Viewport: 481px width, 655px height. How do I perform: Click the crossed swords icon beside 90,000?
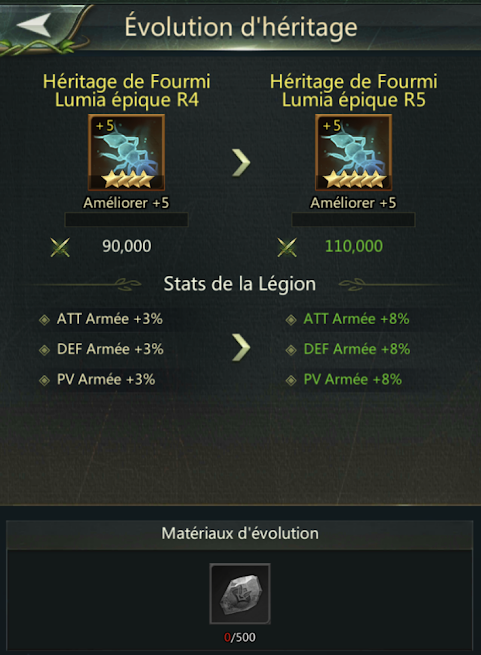(x=60, y=247)
